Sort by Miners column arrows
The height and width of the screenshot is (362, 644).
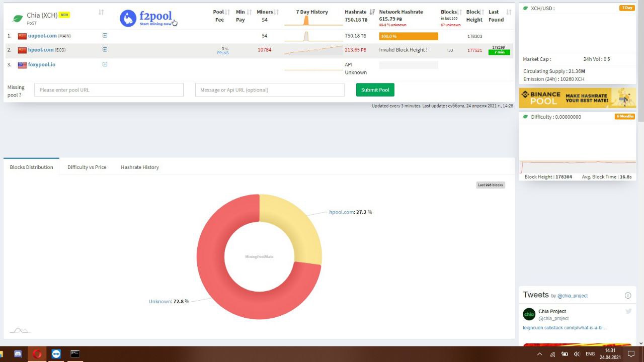(x=276, y=12)
